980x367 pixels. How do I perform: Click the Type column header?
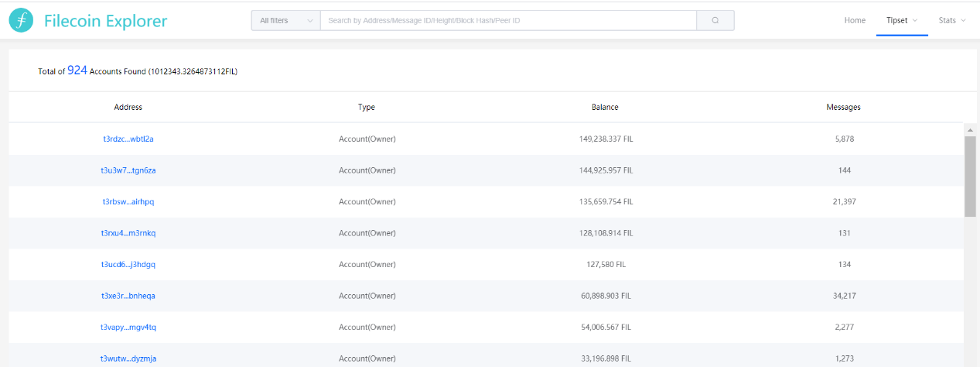[367, 108]
